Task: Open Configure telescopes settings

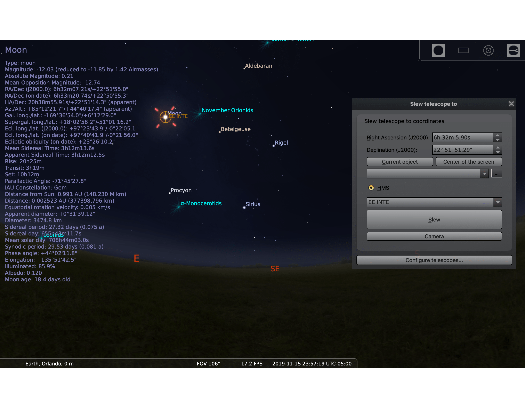Action: 434,260
